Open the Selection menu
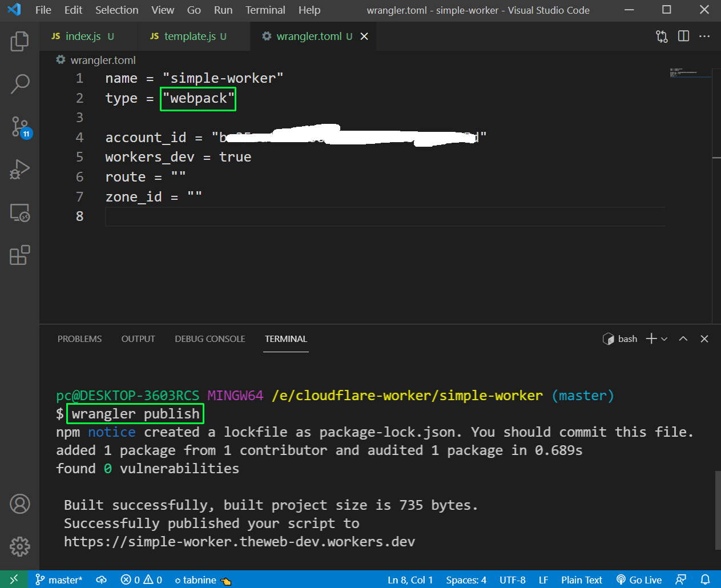Viewport: 721px width, 588px height. (x=116, y=10)
